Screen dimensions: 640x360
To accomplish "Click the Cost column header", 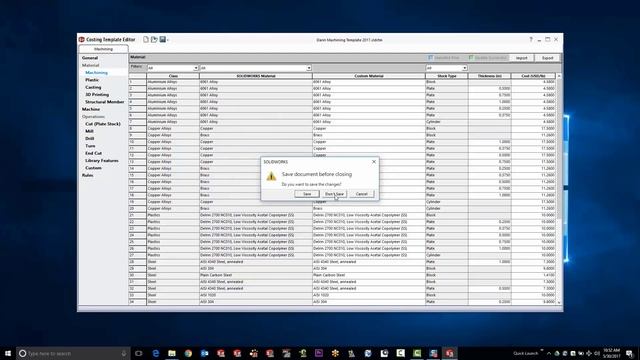I will (533, 76).
